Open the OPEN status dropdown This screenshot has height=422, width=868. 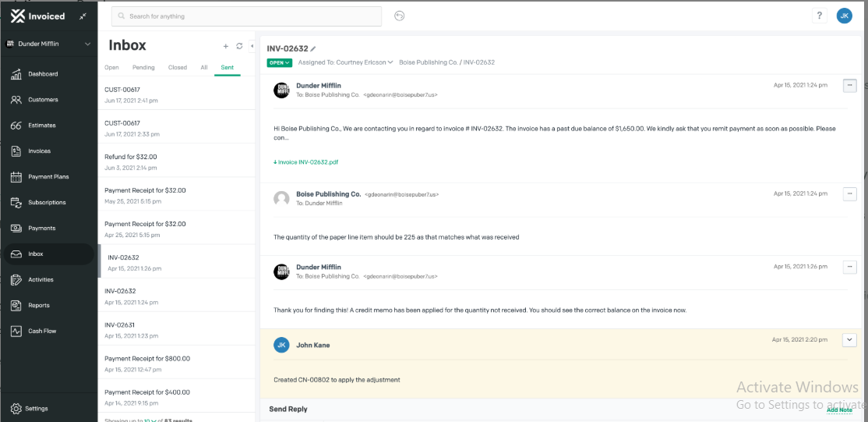point(280,62)
